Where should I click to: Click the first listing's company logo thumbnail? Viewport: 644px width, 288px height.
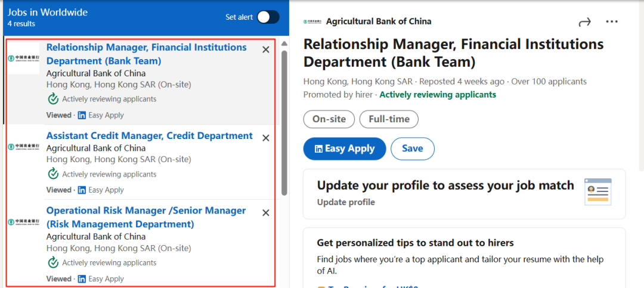(24, 58)
